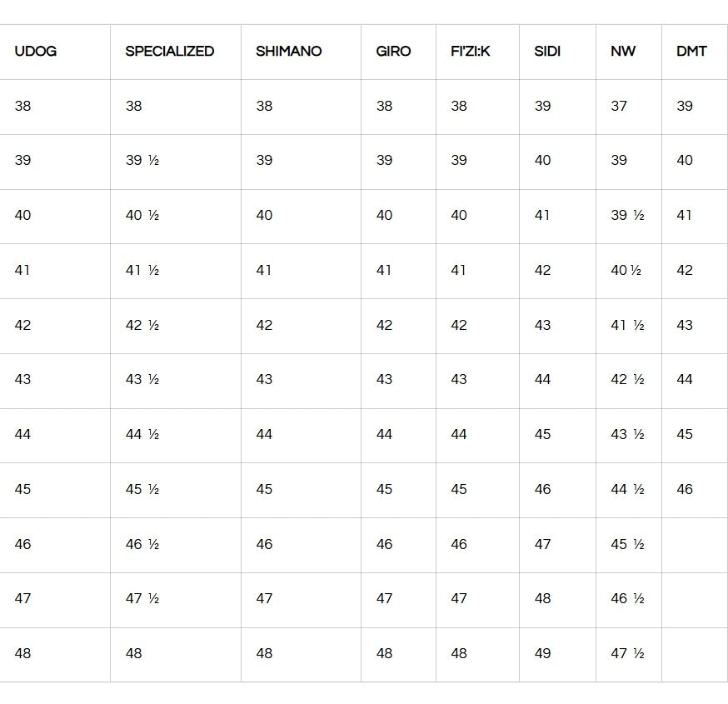Screen dimensions: 728x704
Task: Select size 37 in the NW column
Action: click(x=619, y=106)
